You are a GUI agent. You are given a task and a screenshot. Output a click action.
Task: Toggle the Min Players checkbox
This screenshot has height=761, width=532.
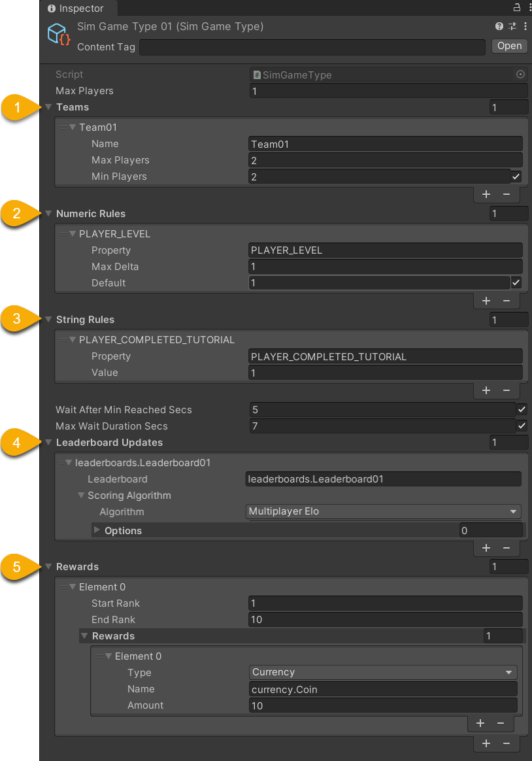coord(516,177)
